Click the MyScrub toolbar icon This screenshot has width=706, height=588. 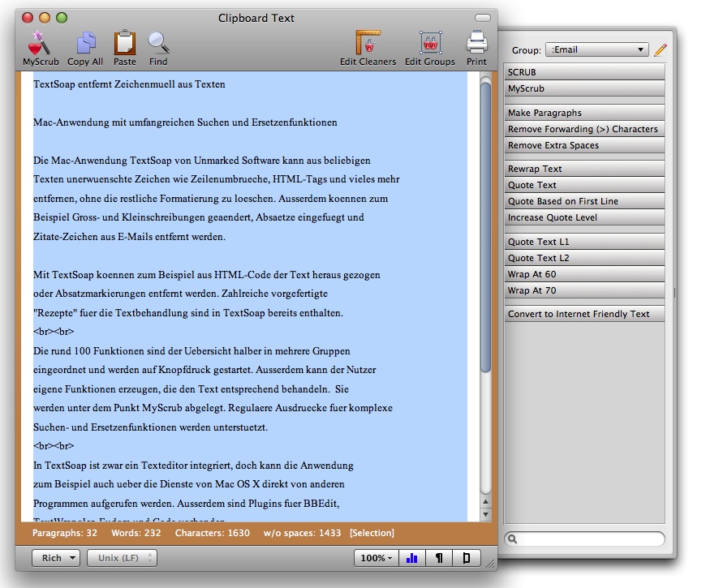pyautogui.click(x=40, y=43)
